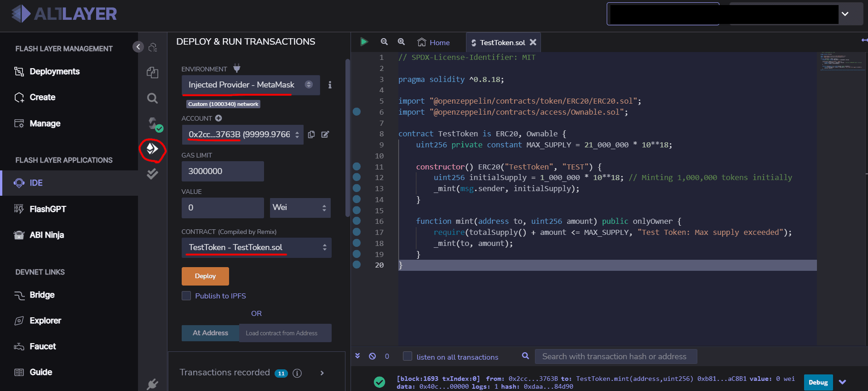Open the Remix home workspace icon
This screenshot has height=391, width=868.
[153, 47]
